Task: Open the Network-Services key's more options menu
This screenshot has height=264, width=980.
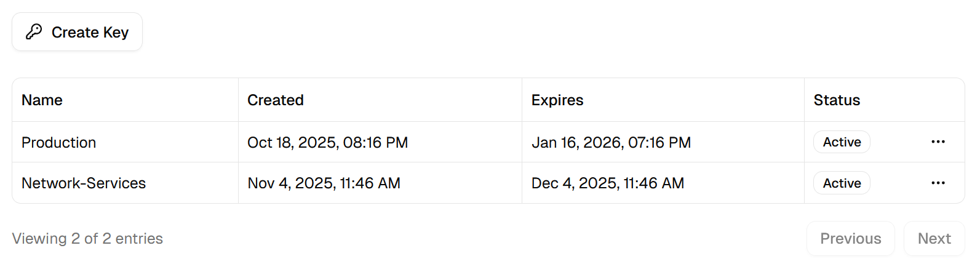Action: (938, 183)
